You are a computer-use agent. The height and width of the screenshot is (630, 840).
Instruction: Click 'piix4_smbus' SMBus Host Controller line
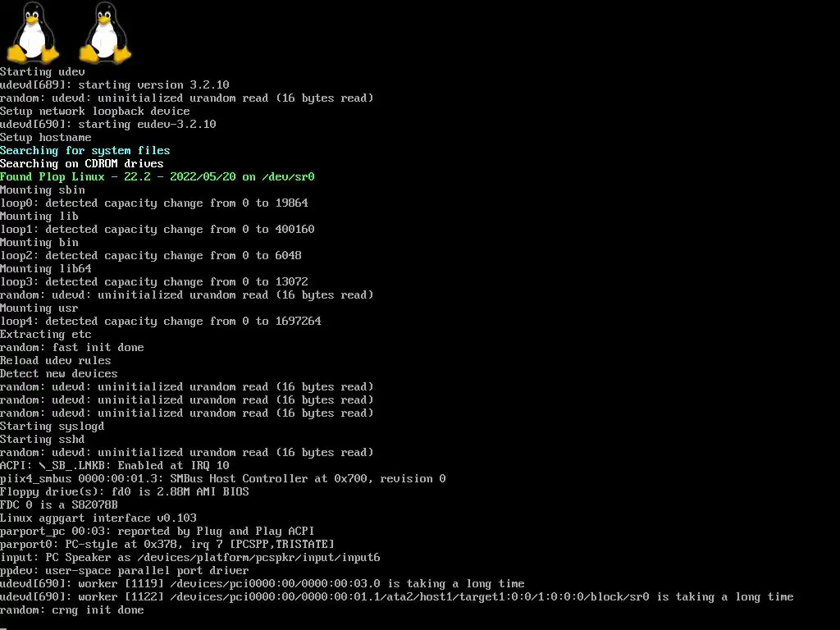click(223, 478)
